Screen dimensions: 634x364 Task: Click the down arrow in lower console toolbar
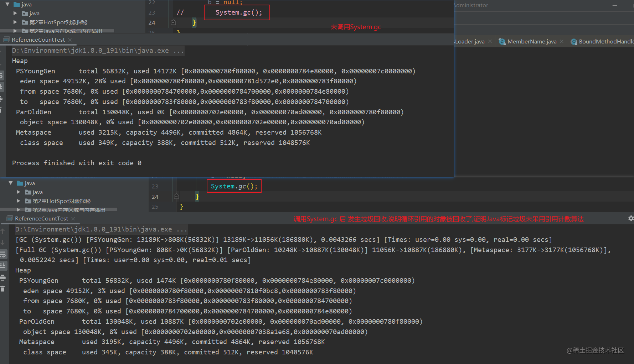(x=3, y=243)
